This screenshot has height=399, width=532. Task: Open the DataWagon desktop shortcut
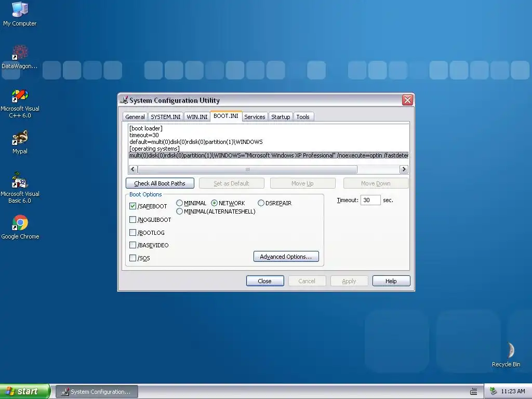20,57
